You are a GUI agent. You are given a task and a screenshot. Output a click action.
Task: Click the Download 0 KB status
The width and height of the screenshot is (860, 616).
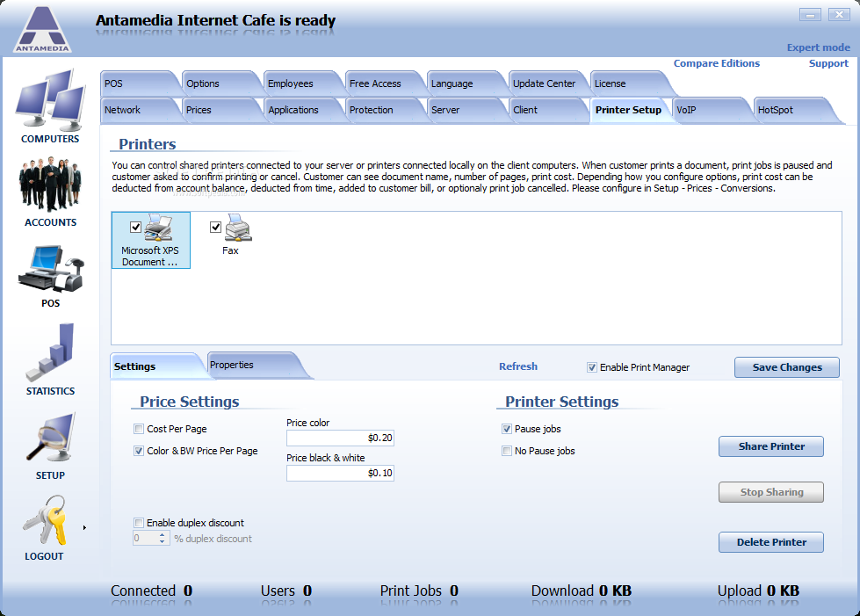[x=582, y=591]
